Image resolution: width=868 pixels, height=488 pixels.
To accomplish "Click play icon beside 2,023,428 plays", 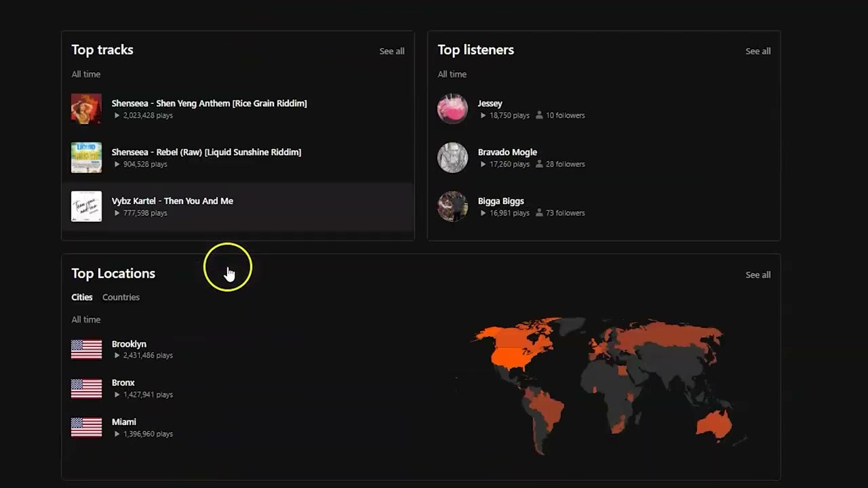I will click(x=117, y=116).
